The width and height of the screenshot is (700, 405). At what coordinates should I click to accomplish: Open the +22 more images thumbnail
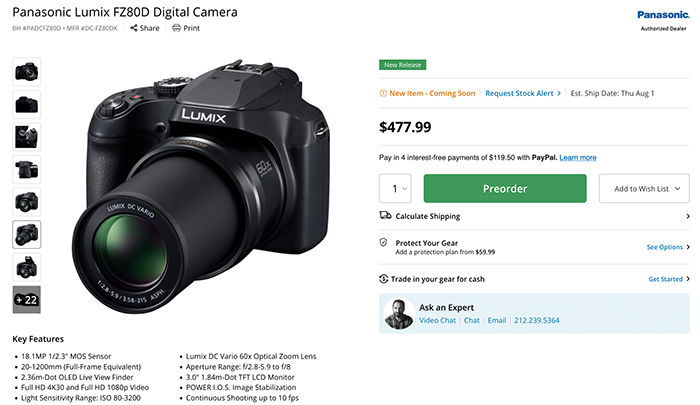point(27,299)
